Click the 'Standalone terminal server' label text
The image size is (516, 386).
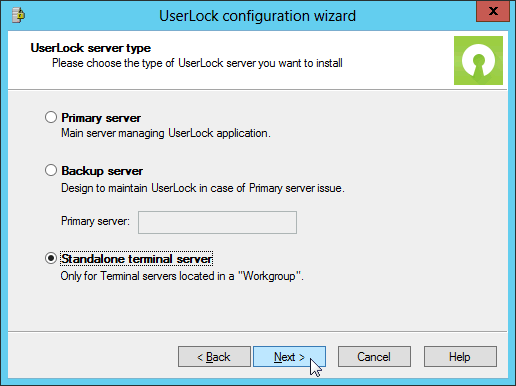click(x=136, y=259)
